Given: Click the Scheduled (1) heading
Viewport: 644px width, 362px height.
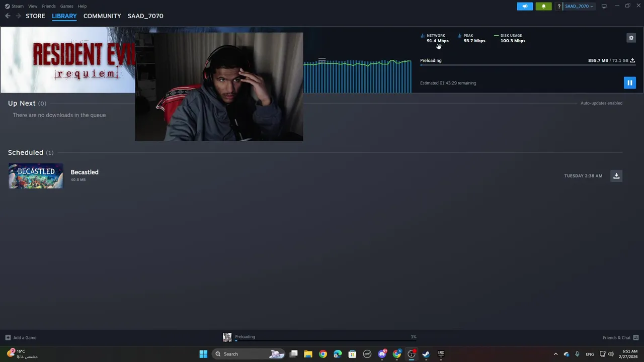Looking at the screenshot, I should [31, 152].
